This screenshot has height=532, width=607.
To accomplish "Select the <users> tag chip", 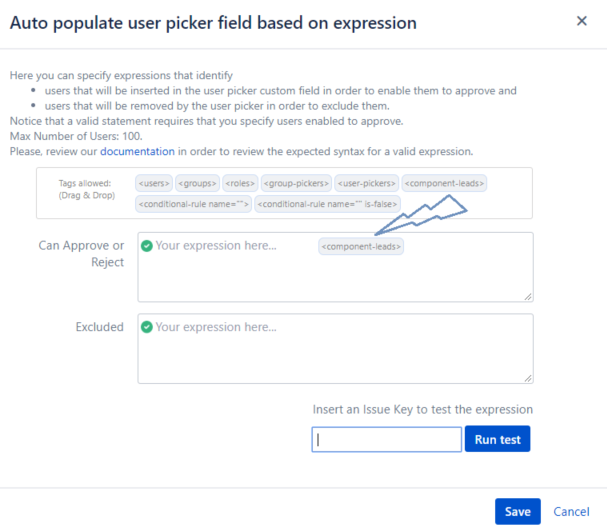I will (154, 184).
